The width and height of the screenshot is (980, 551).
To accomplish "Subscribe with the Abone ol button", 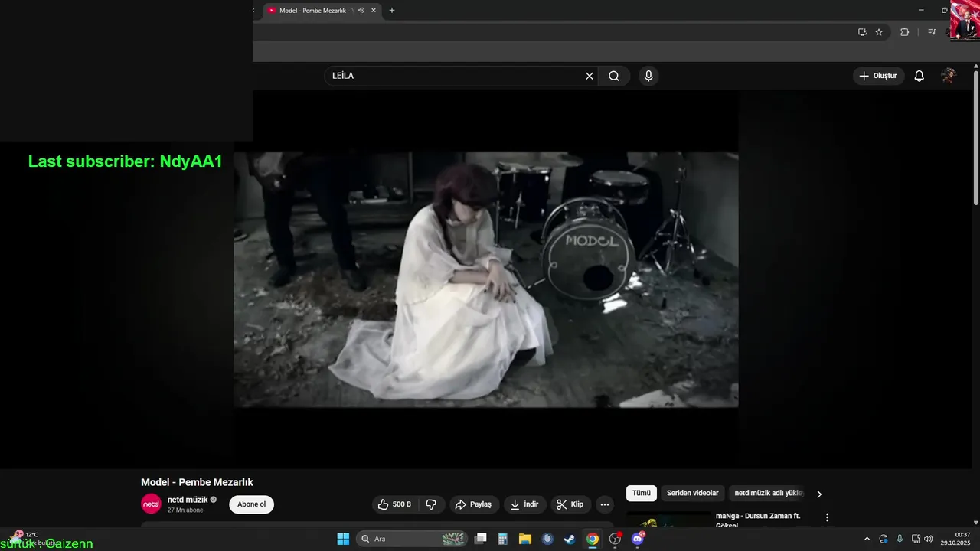I will click(x=251, y=504).
